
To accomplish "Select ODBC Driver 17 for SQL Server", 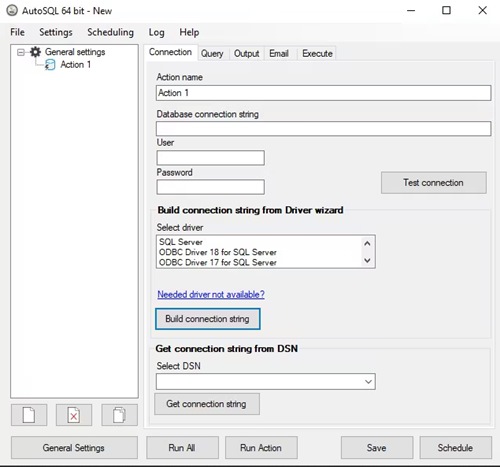I will tap(218, 262).
